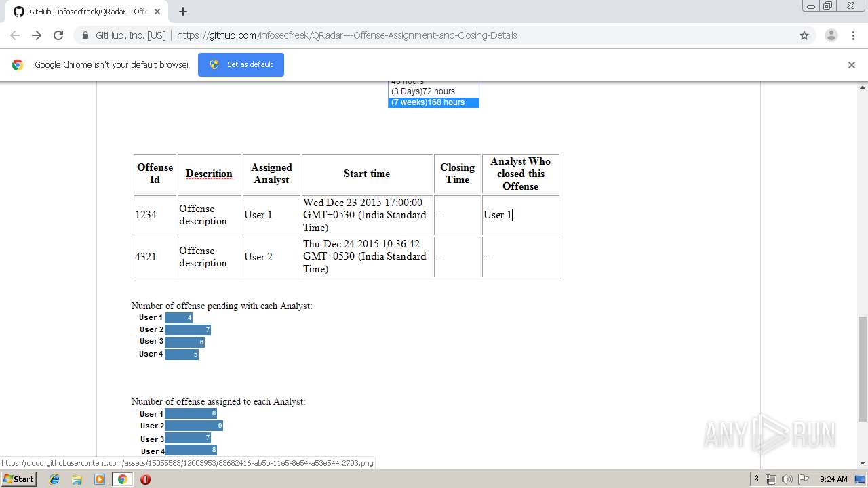Click the Thu Dec 24 2015 start time cell

pos(367,257)
